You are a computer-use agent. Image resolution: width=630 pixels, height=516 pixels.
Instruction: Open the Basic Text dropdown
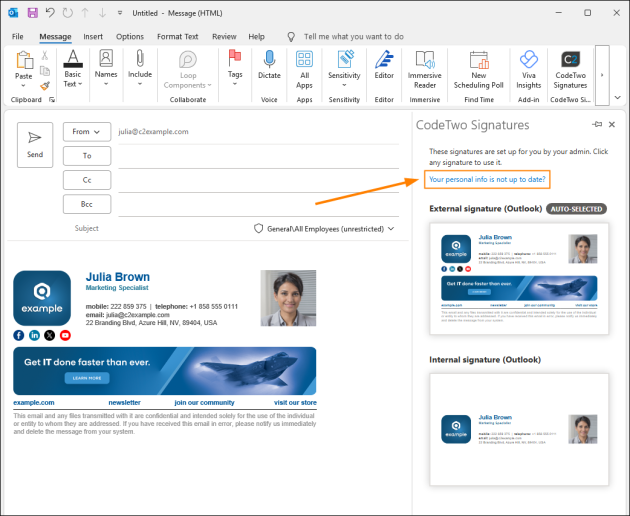(73, 68)
